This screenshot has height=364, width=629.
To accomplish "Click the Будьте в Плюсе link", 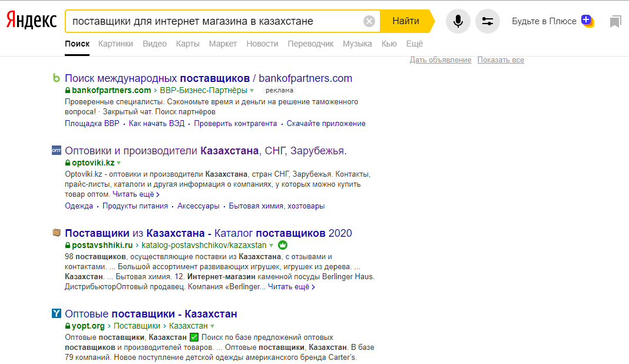I will click(544, 21).
